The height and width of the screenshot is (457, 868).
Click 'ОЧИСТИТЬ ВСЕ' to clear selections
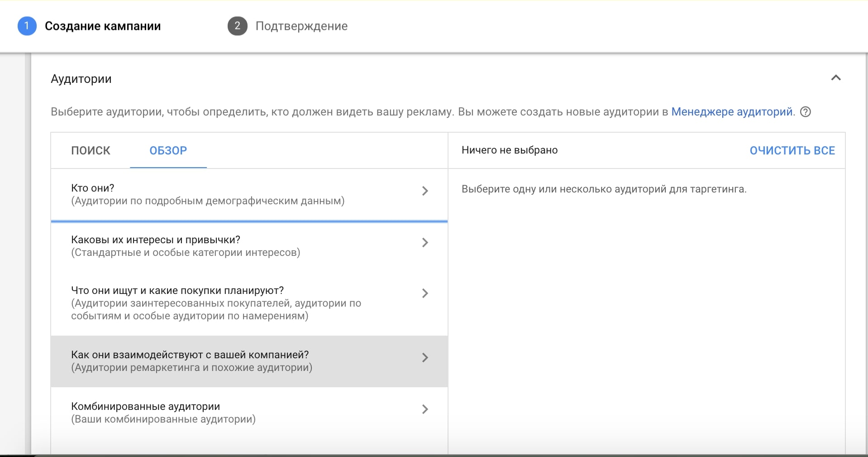click(792, 150)
